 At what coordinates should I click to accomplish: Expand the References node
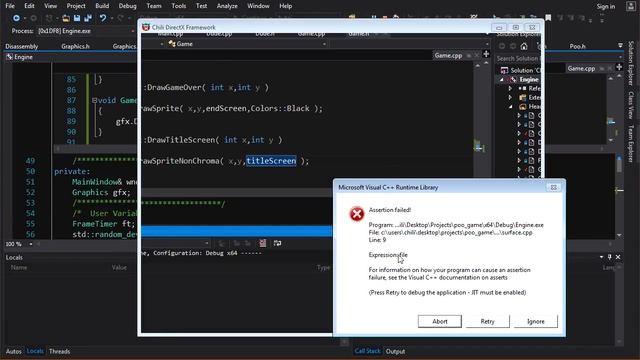tap(510, 89)
